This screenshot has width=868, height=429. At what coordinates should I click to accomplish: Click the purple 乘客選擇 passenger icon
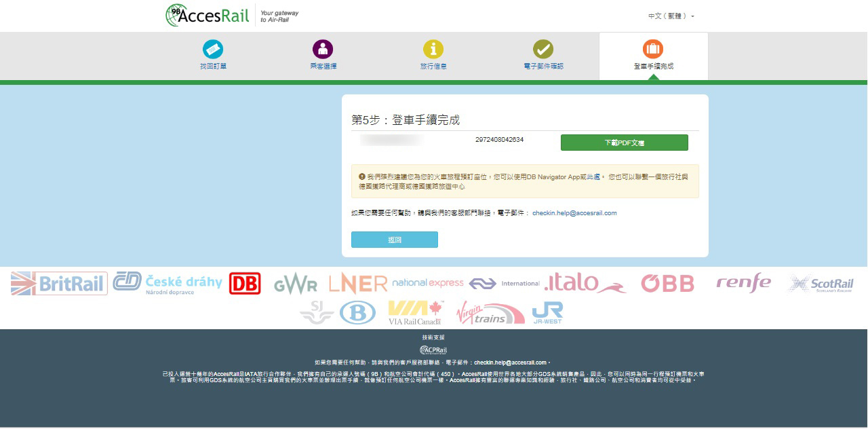323,49
